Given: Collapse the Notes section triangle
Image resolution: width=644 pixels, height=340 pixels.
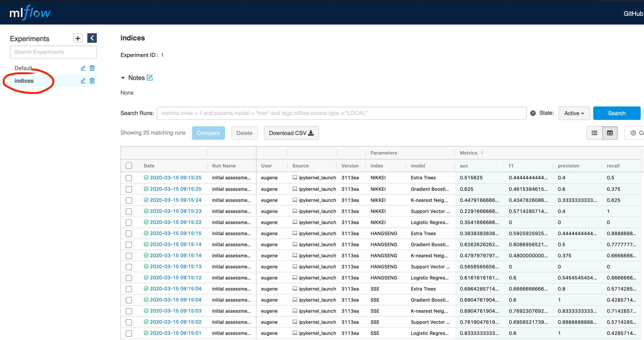Looking at the screenshot, I should pos(123,78).
